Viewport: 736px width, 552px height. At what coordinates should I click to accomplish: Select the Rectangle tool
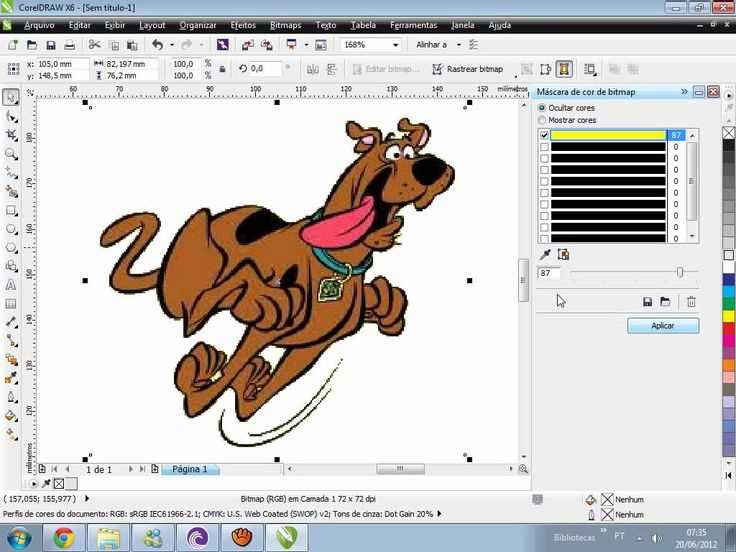click(11, 211)
